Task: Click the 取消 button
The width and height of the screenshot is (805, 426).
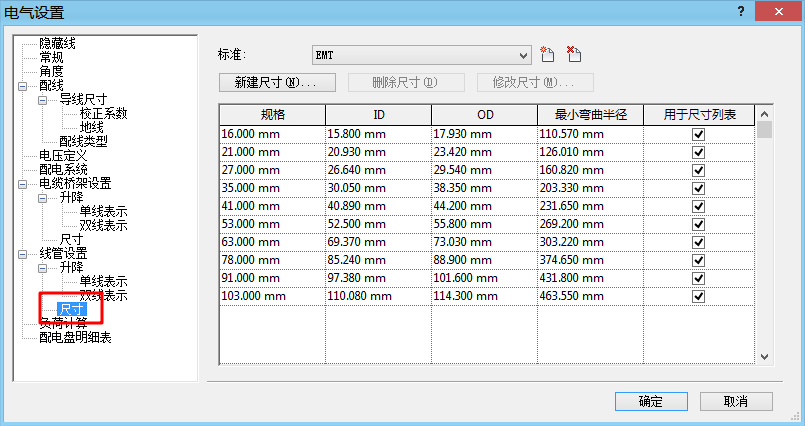Action: point(736,401)
